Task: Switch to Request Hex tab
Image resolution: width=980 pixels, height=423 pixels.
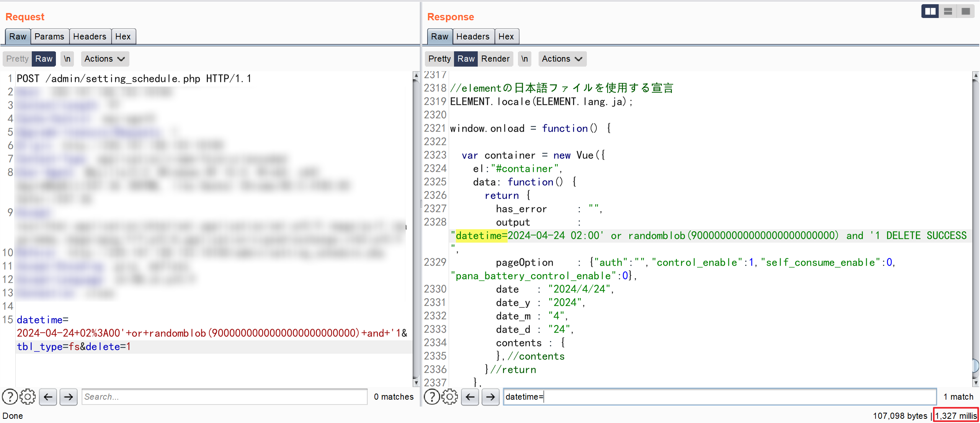Action: (123, 36)
